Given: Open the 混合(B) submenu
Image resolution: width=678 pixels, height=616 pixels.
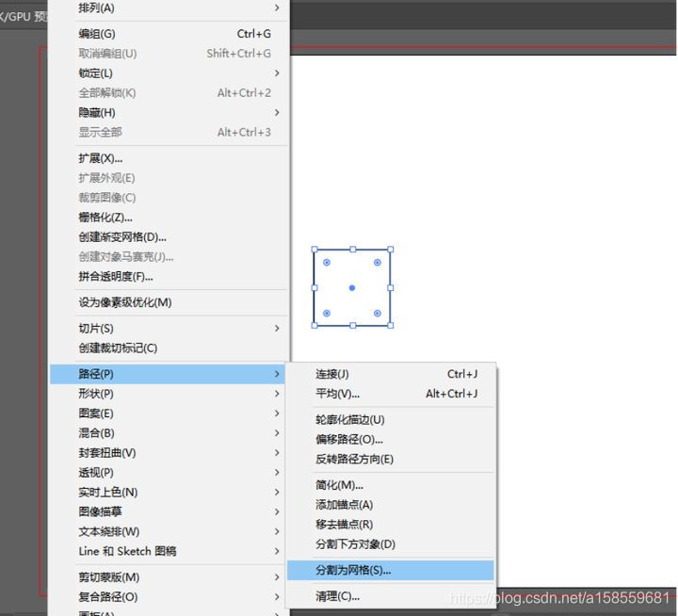Looking at the screenshot, I should pos(168,433).
